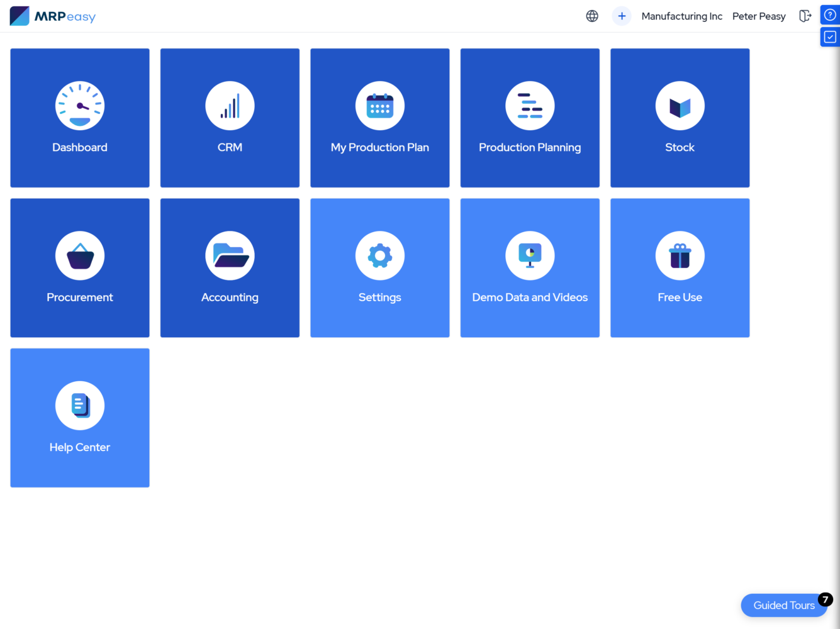Image resolution: width=840 pixels, height=629 pixels.
Task: Open the Peter Peasy user profile
Action: pyautogui.click(x=759, y=16)
